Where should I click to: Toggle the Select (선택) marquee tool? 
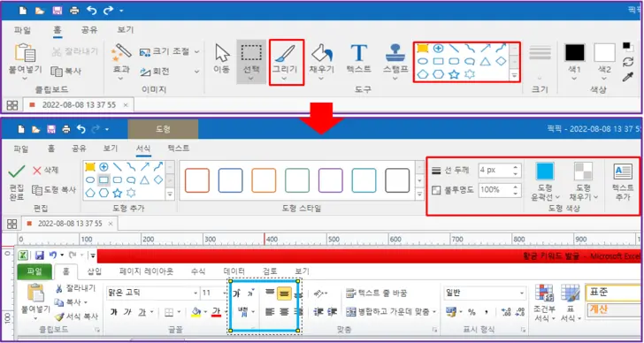(x=251, y=62)
